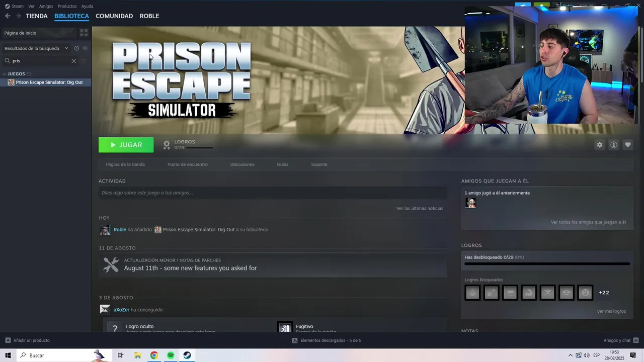The image size is (644, 362).
Task: Open the Fugitivo achievement icon
Action: (x=285, y=327)
